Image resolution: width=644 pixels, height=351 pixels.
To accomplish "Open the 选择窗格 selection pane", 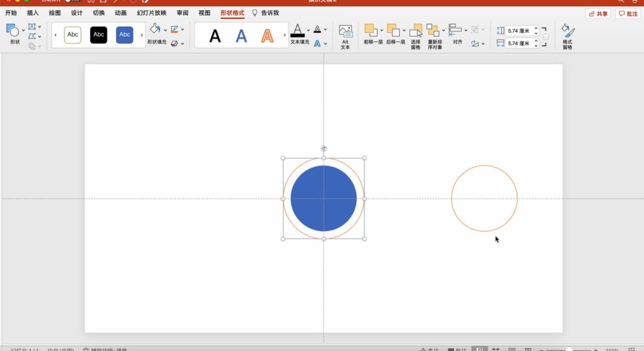I will 416,36.
